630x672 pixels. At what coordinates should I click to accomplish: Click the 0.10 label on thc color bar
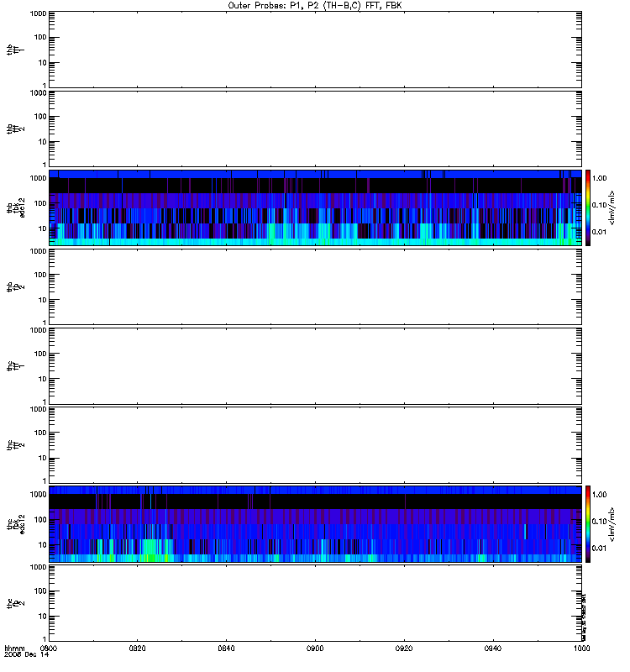click(599, 522)
